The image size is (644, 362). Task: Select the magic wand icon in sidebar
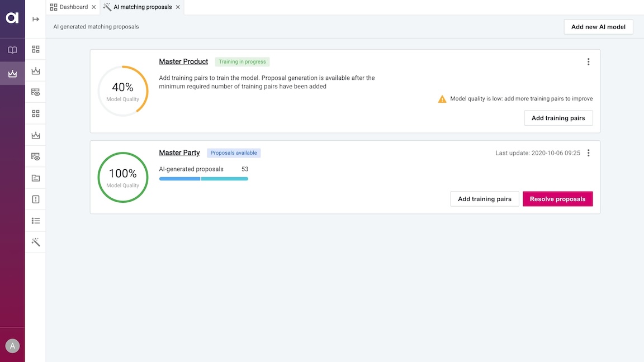(36, 242)
